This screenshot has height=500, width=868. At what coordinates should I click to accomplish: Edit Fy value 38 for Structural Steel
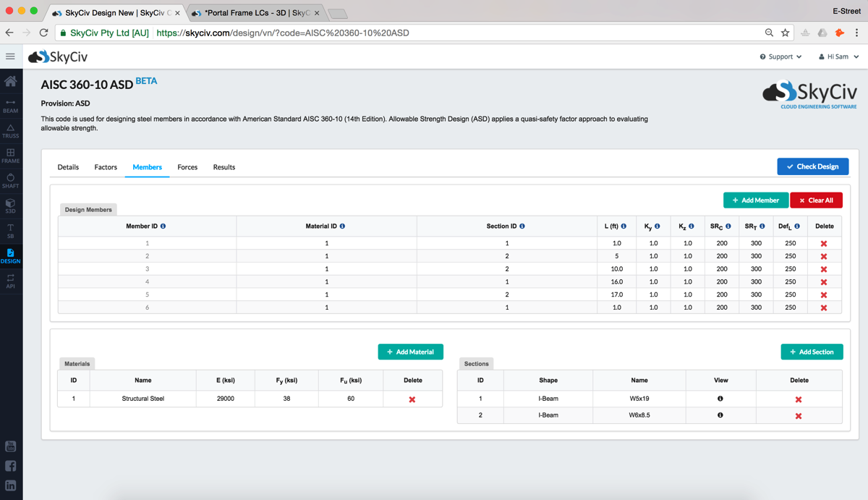click(286, 399)
